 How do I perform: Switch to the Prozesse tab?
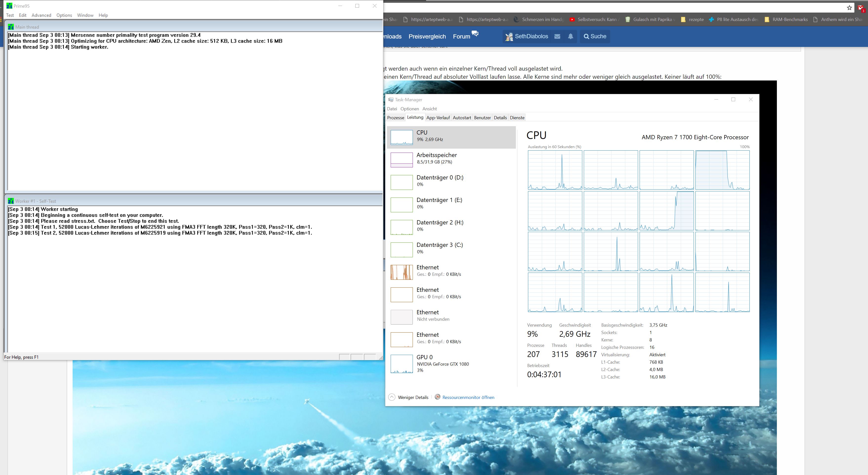(x=396, y=118)
